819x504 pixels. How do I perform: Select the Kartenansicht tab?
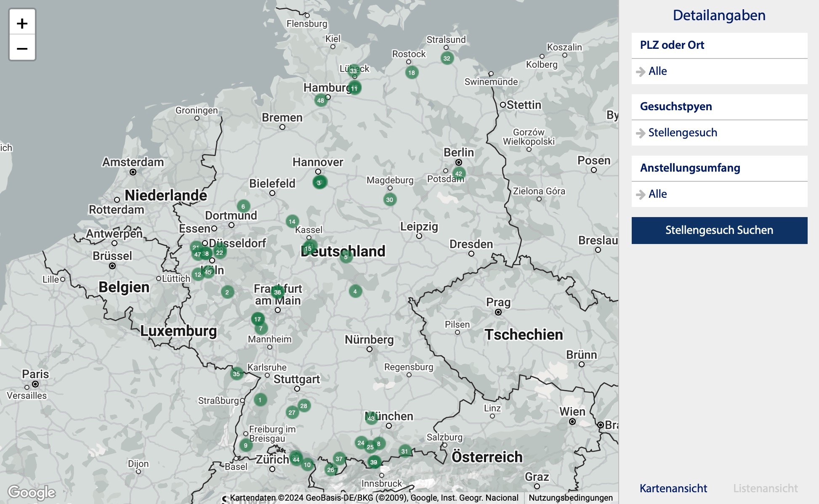coord(674,488)
